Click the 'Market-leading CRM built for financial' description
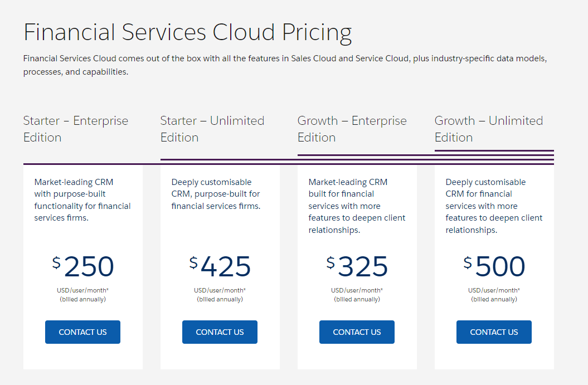The image size is (588, 385). [357, 206]
